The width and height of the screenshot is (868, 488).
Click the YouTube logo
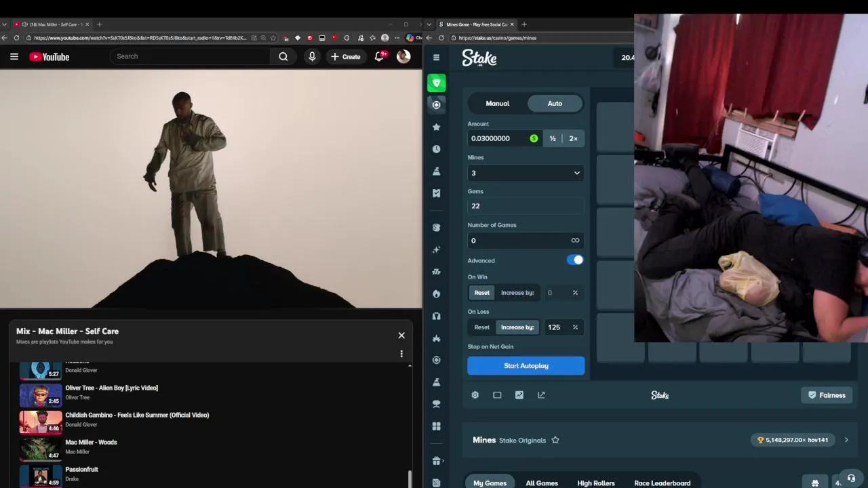pos(50,57)
